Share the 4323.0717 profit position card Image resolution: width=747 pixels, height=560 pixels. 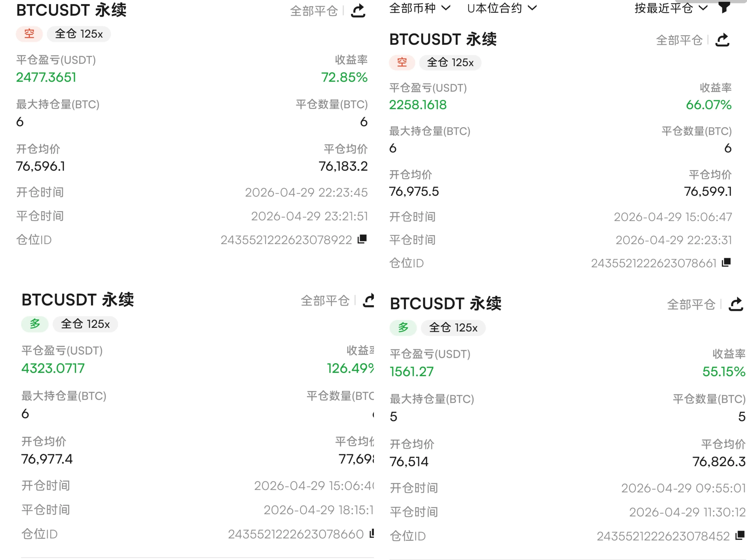(368, 300)
